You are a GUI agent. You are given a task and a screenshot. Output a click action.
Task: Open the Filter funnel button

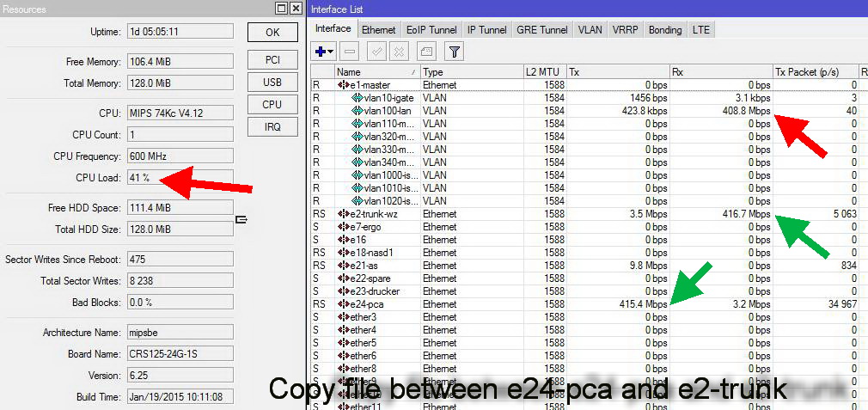click(454, 52)
